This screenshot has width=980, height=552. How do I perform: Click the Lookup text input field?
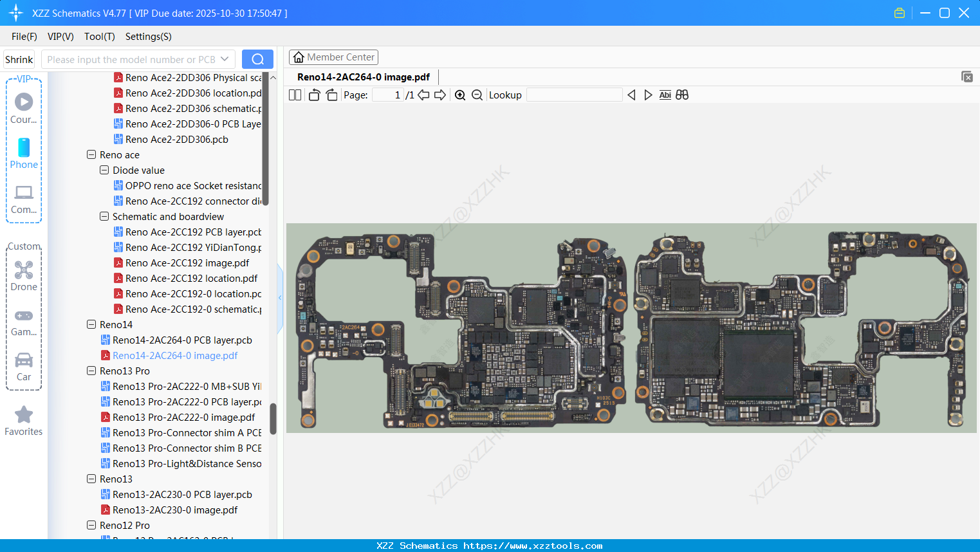574,95
